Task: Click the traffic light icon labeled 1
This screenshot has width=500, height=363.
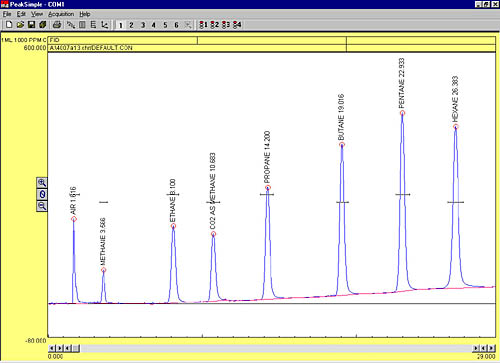Action: click(x=203, y=25)
